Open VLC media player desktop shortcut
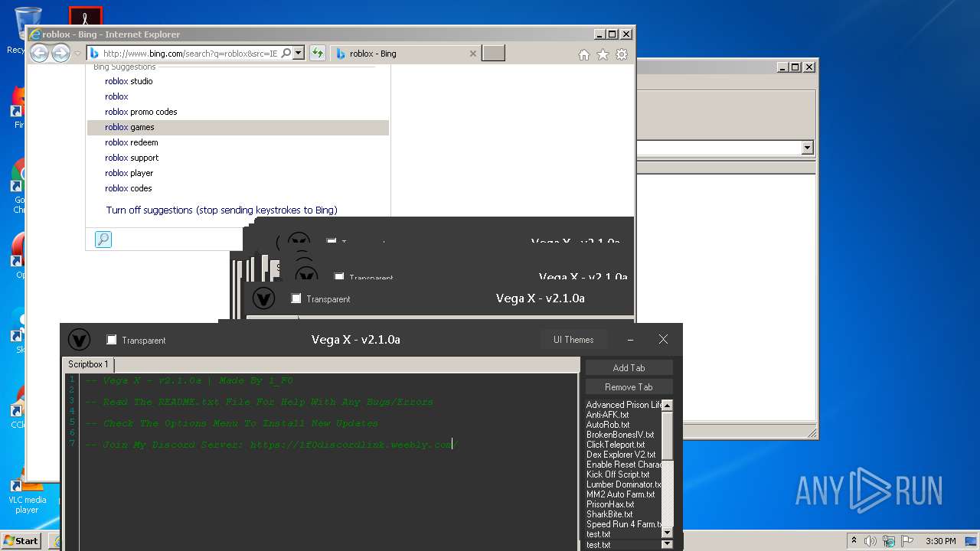Screen dimensions: 980x551 [27, 494]
